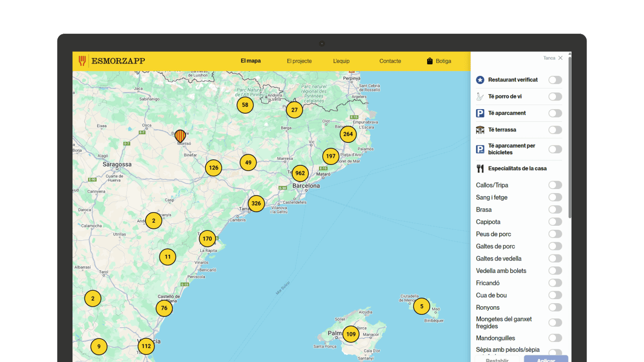644x362 pixels.
Task: Click the Especialitats de la casa heading
Action: (517, 168)
